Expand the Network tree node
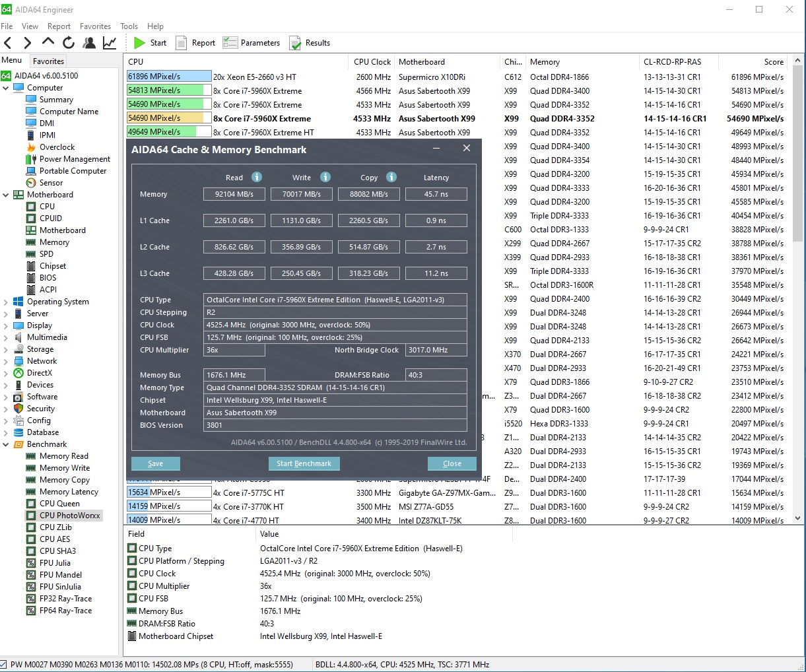 tap(6, 361)
